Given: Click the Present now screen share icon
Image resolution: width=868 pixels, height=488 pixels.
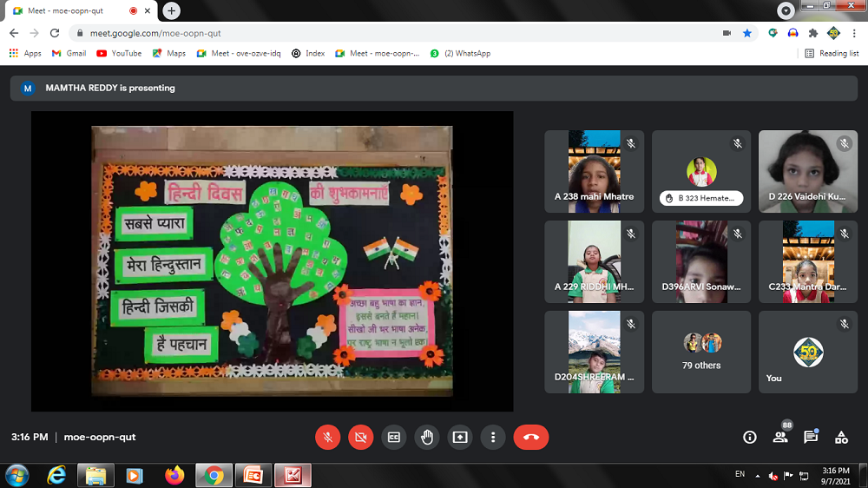Looking at the screenshot, I should click(x=459, y=438).
